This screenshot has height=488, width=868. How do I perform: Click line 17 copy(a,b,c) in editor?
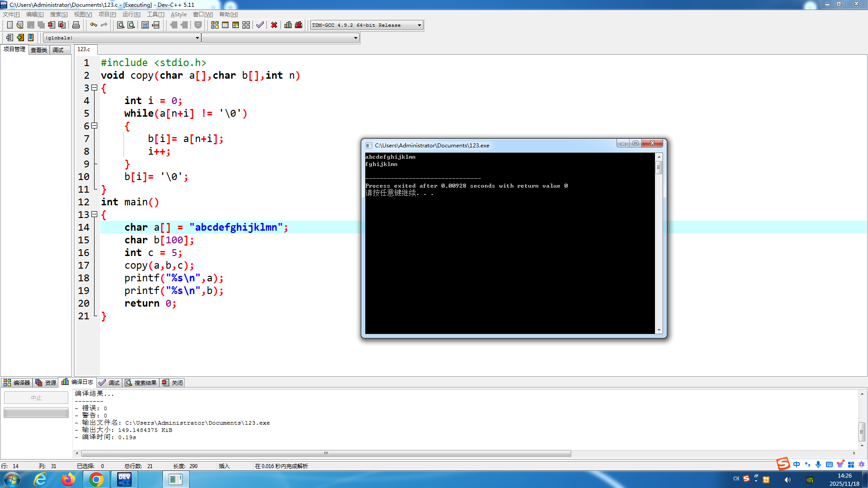click(x=159, y=265)
